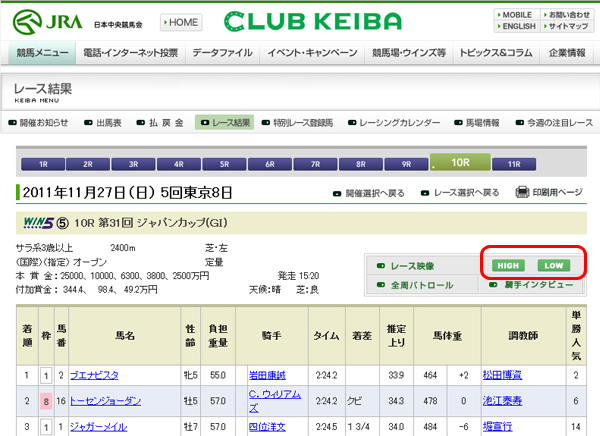Open jockey 岩田康誠 link

[x=267, y=376]
